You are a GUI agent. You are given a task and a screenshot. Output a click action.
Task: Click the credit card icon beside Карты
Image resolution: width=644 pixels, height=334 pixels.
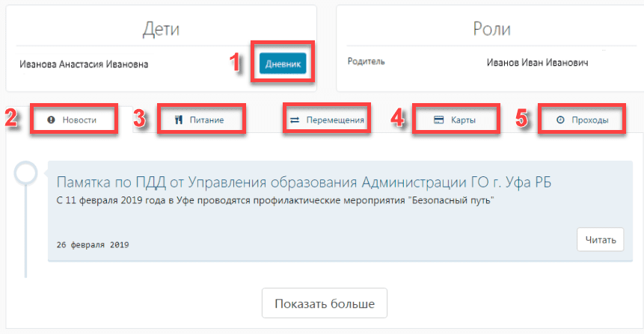pos(439,120)
